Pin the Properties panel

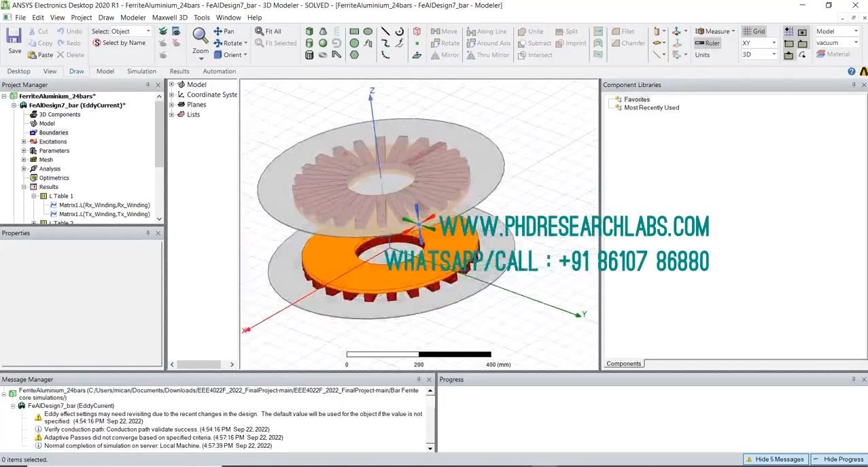coord(147,233)
